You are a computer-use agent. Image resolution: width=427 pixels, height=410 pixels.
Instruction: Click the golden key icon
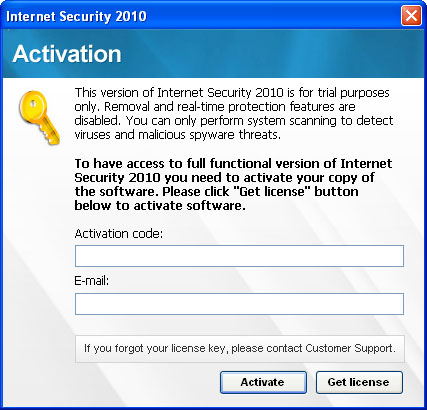click(x=39, y=118)
